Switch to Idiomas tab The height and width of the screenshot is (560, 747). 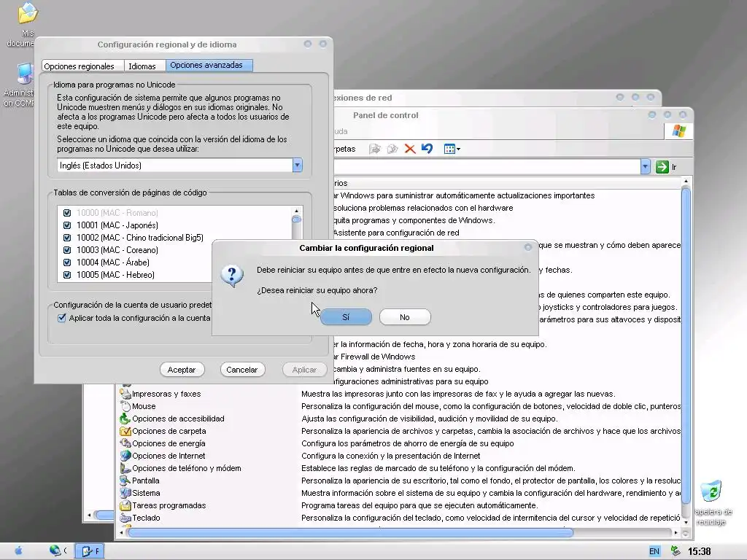point(142,66)
